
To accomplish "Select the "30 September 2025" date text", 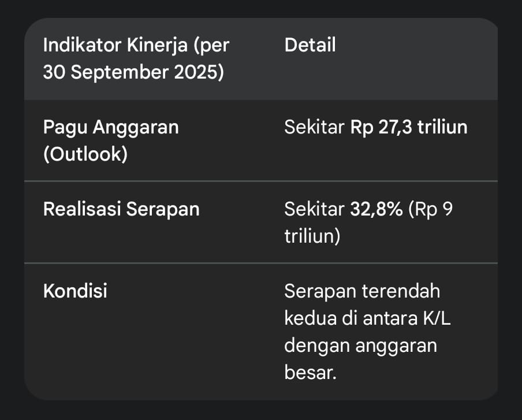I will (133, 74).
